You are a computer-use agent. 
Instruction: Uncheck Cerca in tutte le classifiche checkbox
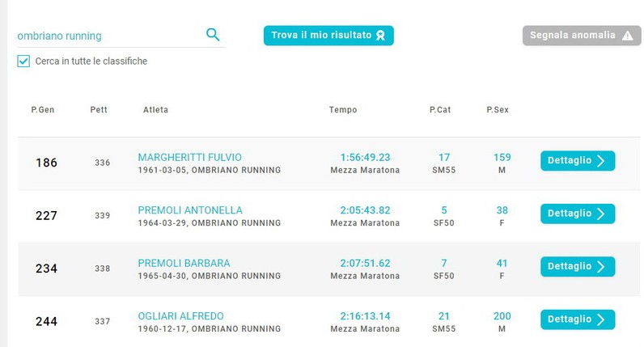point(23,61)
